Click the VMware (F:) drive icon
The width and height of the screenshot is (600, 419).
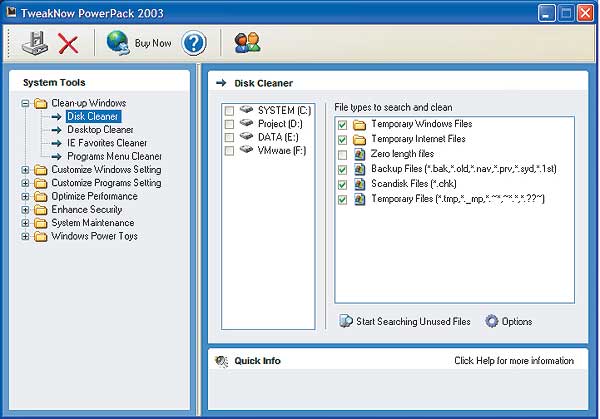pyautogui.click(x=246, y=150)
